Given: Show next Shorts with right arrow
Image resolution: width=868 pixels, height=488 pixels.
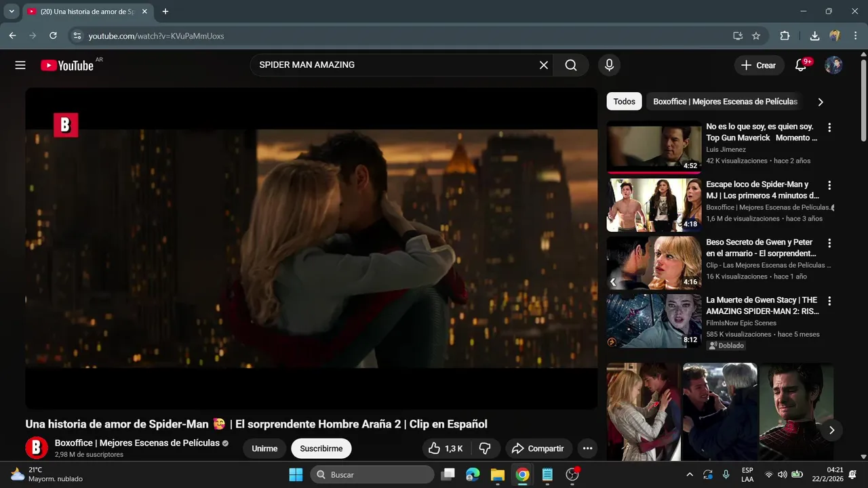Looking at the screenshot, I should [831, 430].
